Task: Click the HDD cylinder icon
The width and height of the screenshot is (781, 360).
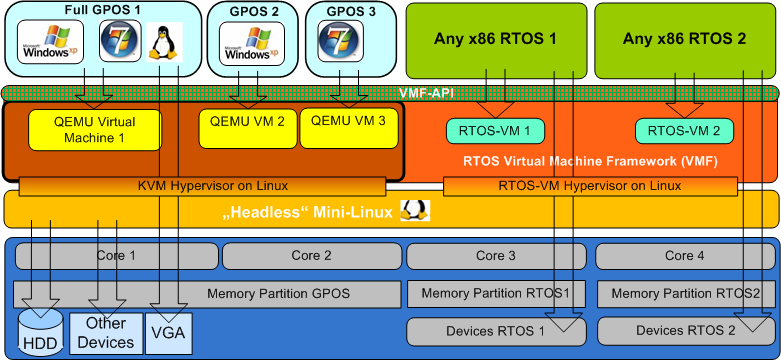Action: click(x=41, y=332)
